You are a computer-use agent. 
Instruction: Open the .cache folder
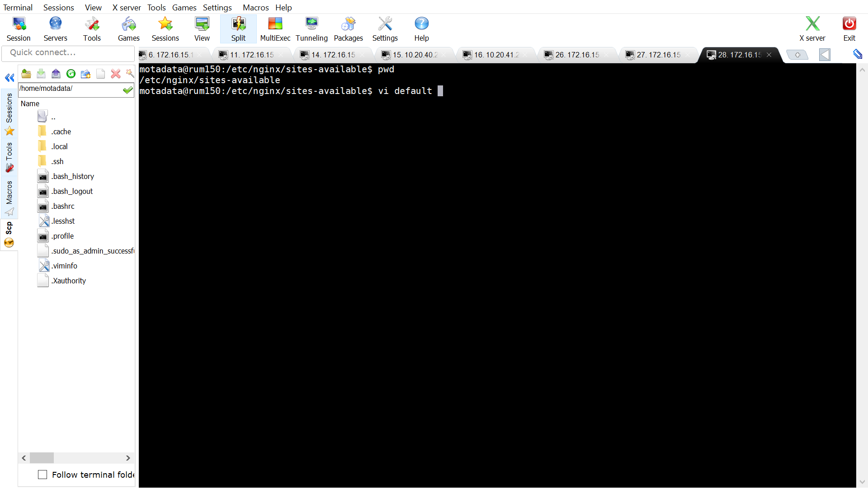pyautogui.click(x=61, y=132)
